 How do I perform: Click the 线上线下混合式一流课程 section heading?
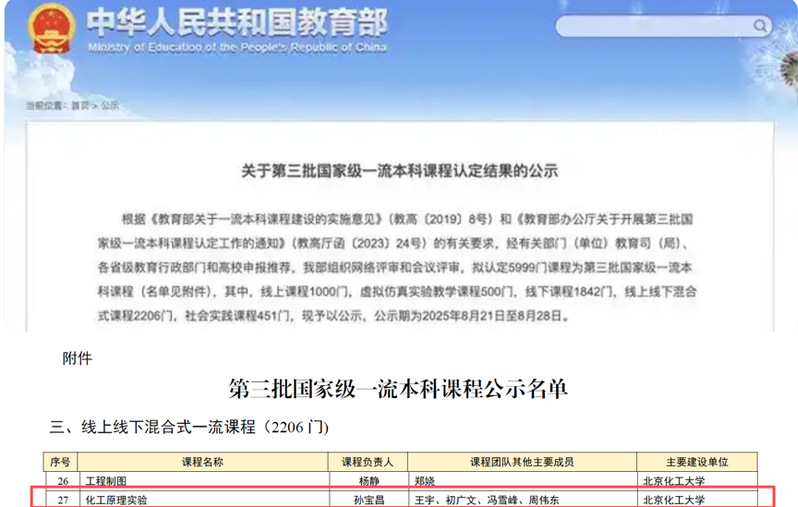pyautogui.click(x=190, y=427)
